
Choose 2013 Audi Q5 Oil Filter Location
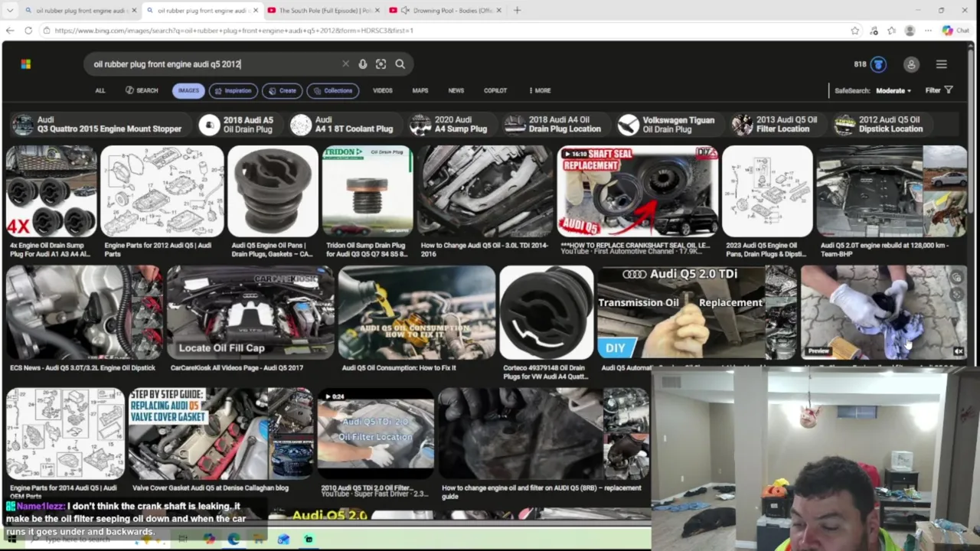pos(776,125)
